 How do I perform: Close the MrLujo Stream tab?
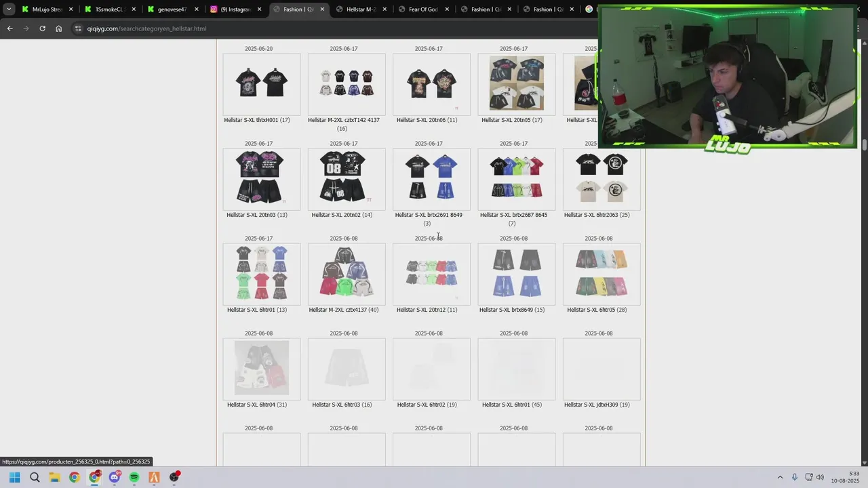click(x=71, y=9)
